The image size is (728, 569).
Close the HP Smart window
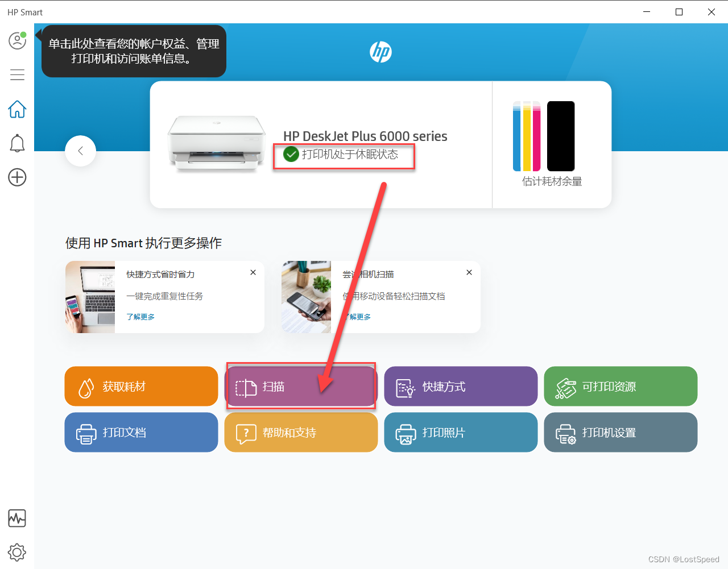pyautogui.click(x=712, y=12)
